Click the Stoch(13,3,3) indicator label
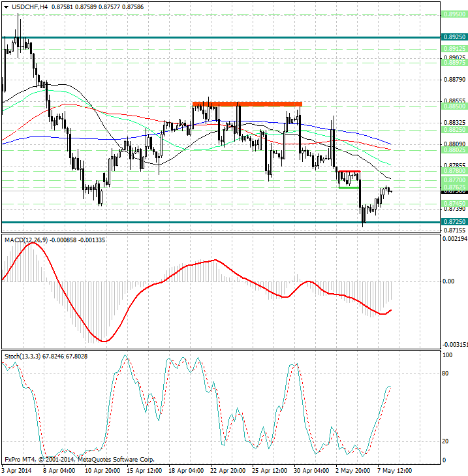 coord(22,357)
